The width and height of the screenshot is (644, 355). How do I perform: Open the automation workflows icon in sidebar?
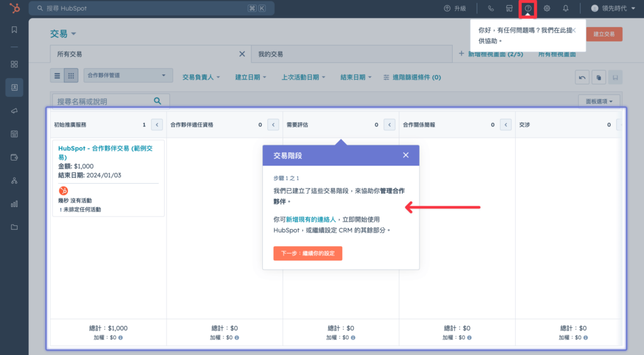pos(14,181)
